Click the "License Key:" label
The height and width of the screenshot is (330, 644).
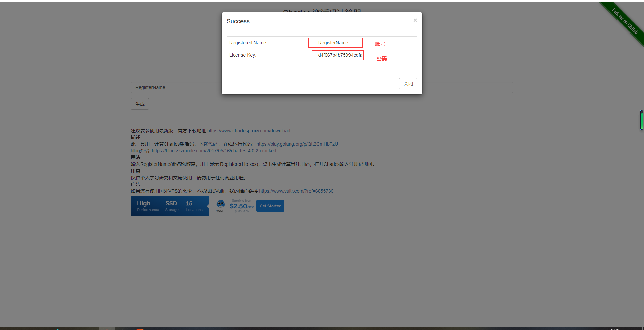(x=243, y=55)
